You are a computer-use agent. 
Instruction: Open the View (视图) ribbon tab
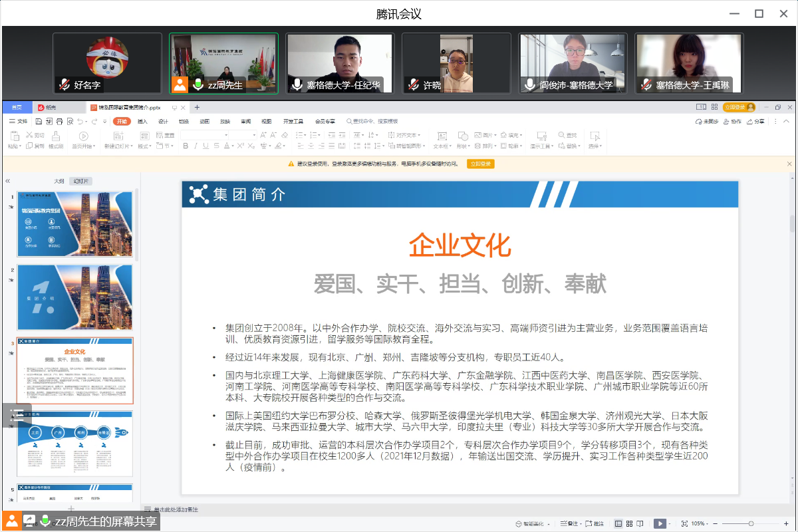pos(266,121)
